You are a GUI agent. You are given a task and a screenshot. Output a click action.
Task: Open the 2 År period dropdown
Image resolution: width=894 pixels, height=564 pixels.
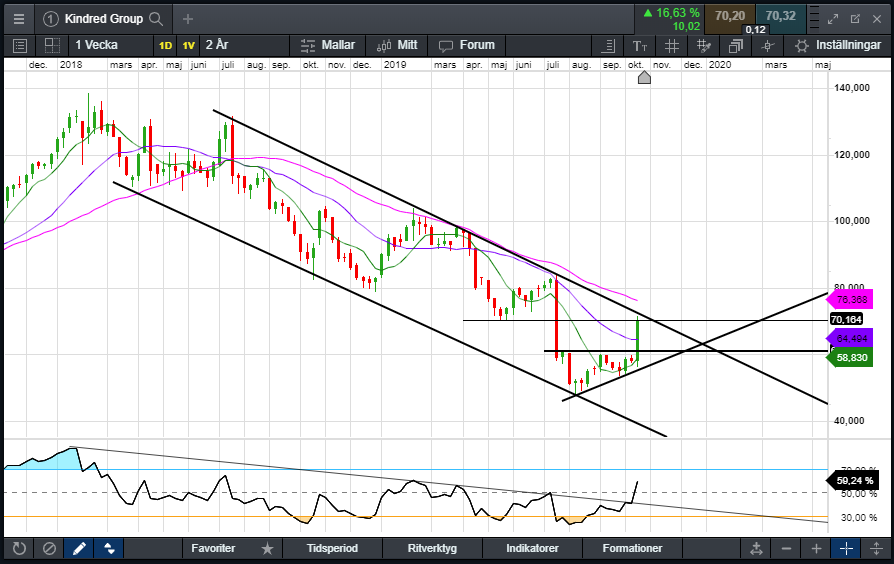(217, 45)
